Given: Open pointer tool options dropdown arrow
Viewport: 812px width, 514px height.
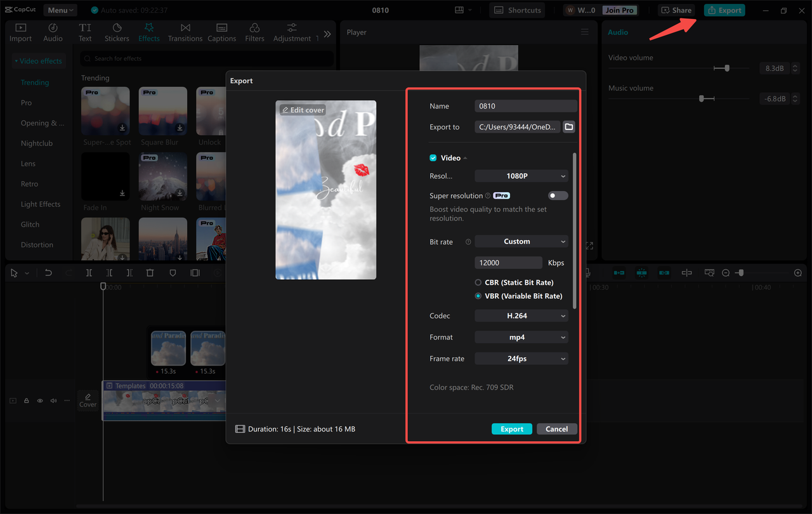Looking at the screenshot, I should coord(27,273).
